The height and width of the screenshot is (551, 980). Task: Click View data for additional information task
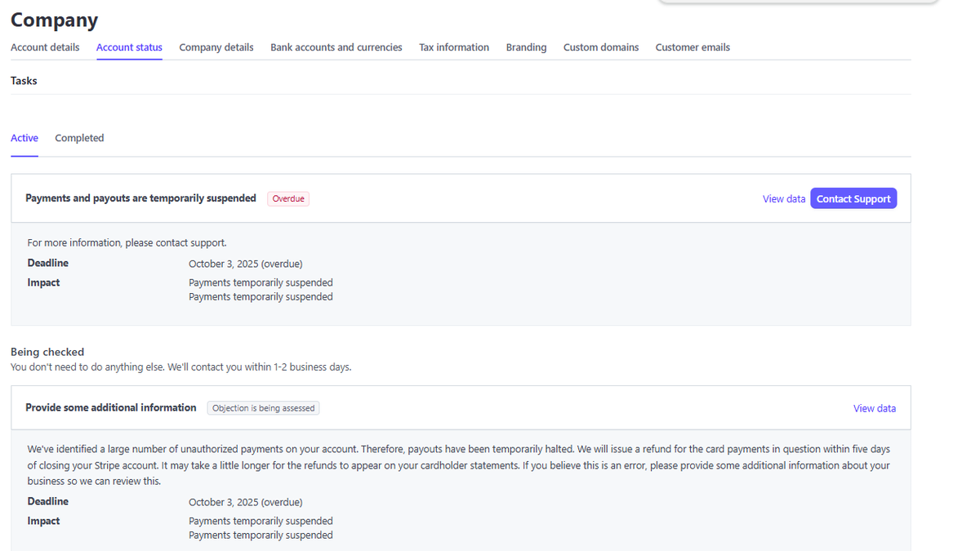875,408
